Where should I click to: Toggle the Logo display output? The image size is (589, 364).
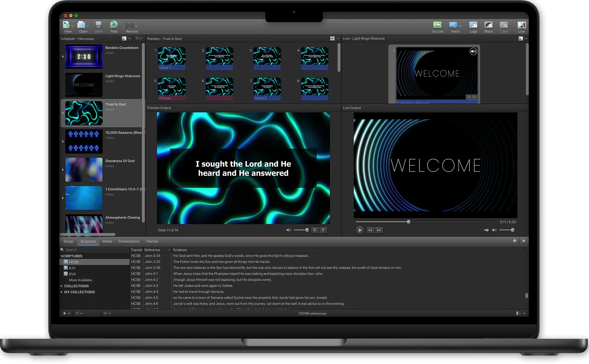point(473,25)
